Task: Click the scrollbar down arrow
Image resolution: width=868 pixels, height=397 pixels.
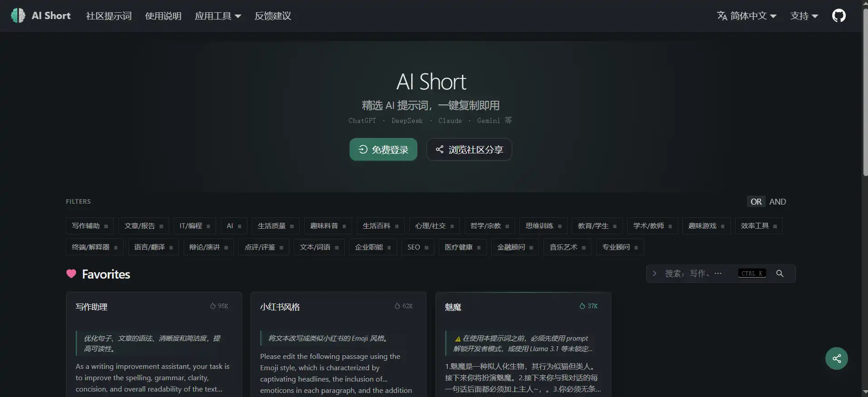Action: pyautogui.click(x=865, y=392)
